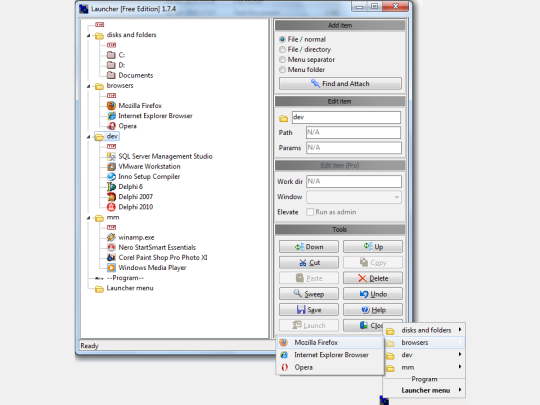This screenshot has height=405, width=540.
Task: Click the separator icon under browsers folder
Action: click(x=111, y=95)
